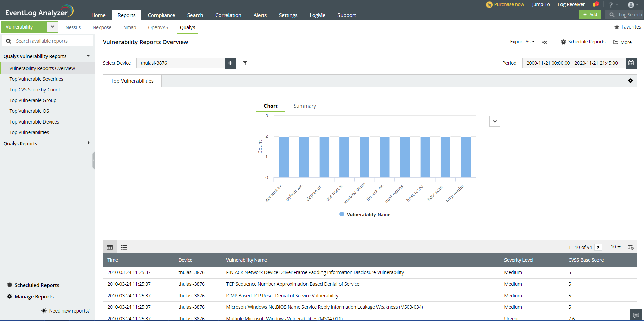644x321 pixels.
Task: Toggle the Vulnerability Name legend series
Action: [365, 214]
